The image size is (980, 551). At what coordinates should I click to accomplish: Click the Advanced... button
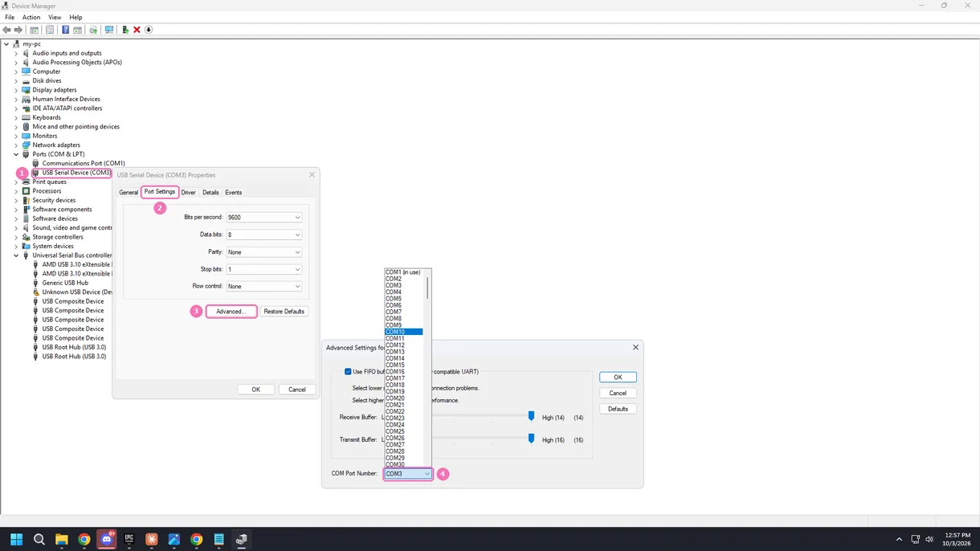231,312
